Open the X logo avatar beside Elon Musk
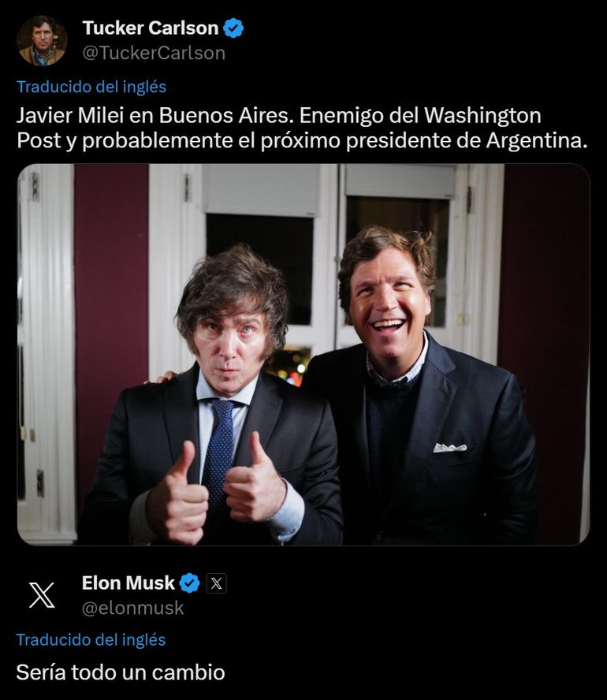Image resolution: width=607 pixels, height=700 pixels. click(42, 595)
